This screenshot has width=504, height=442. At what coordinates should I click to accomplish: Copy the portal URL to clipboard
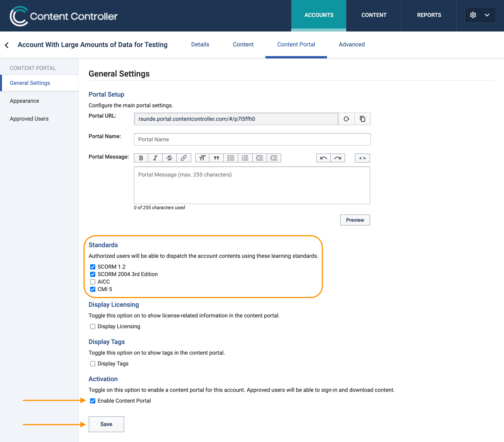coord(362,119)
